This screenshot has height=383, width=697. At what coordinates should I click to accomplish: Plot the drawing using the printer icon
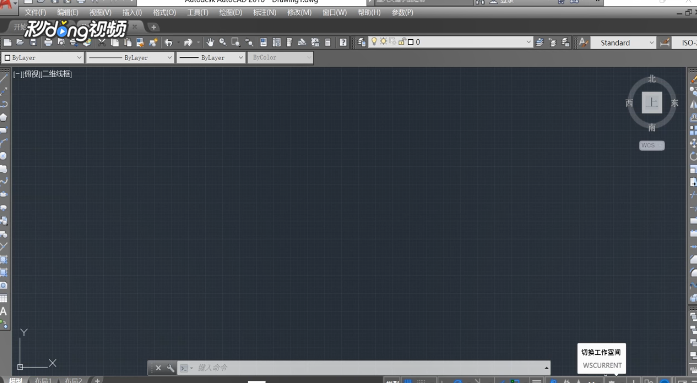(48, 42)
